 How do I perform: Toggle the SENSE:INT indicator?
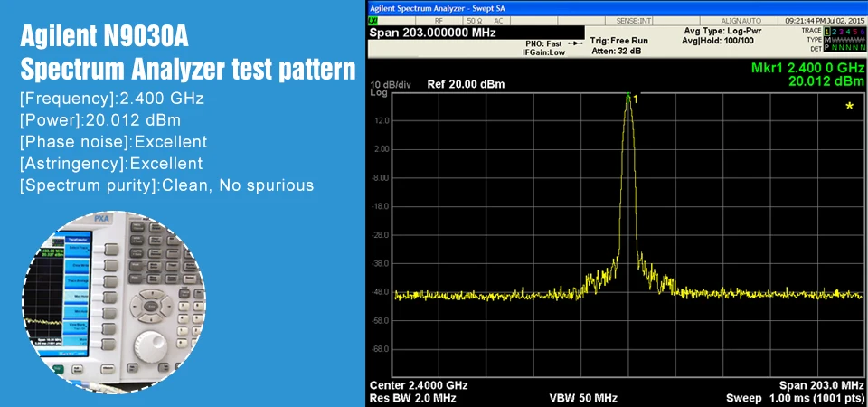coord(633,21)
